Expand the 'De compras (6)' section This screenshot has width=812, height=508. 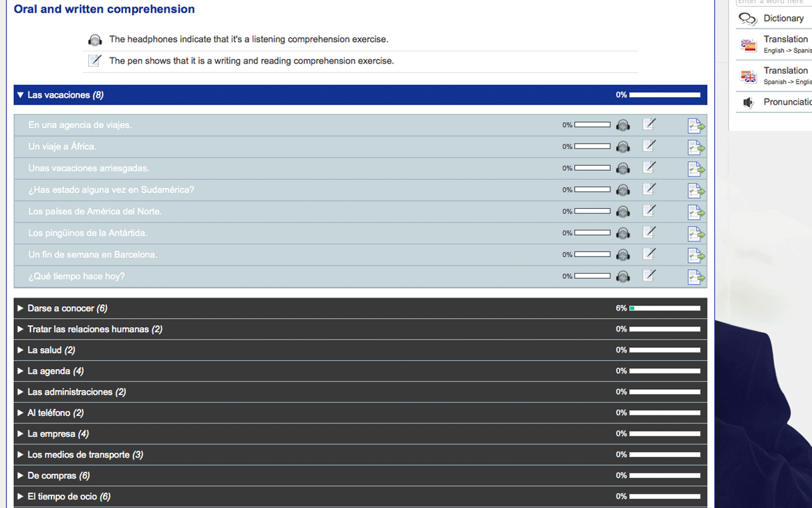click(360, 476)
